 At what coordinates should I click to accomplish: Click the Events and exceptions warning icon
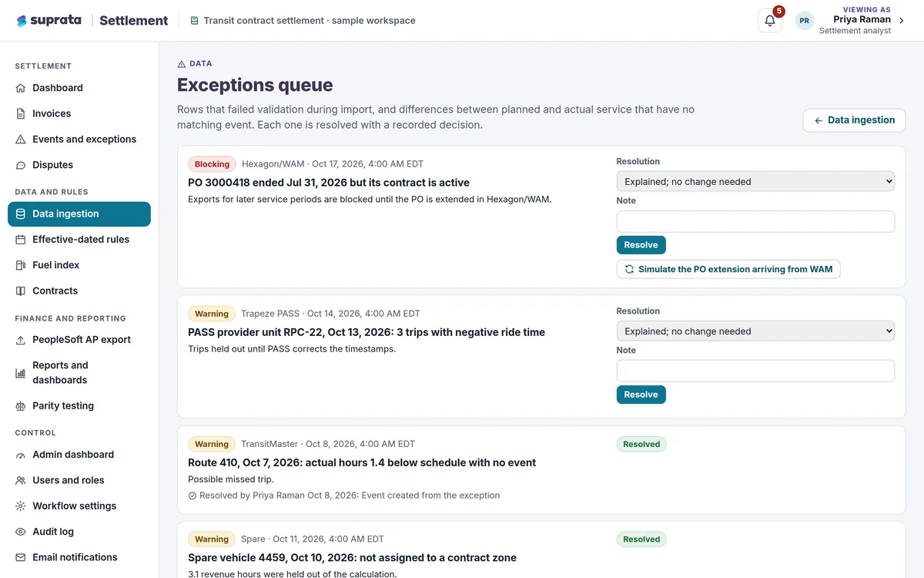click(x=21, y=139)
